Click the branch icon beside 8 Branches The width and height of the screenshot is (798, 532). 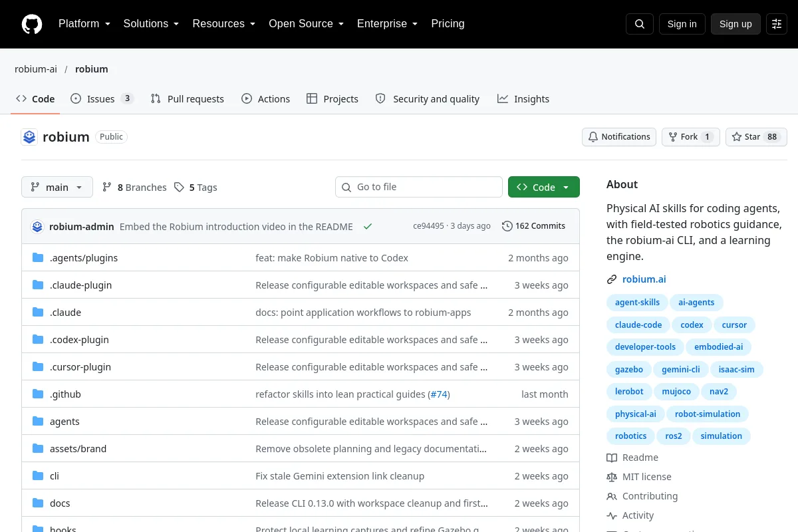click(x=107, y=188)
